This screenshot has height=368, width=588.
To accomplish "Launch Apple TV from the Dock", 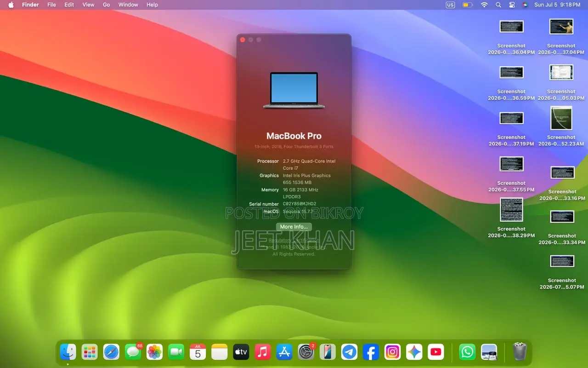I will (x=241, y=352).
